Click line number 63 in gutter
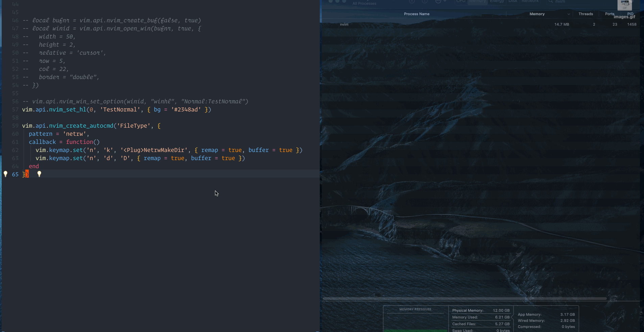The height and width of the screenshot is (332, 644). point(15,158)
